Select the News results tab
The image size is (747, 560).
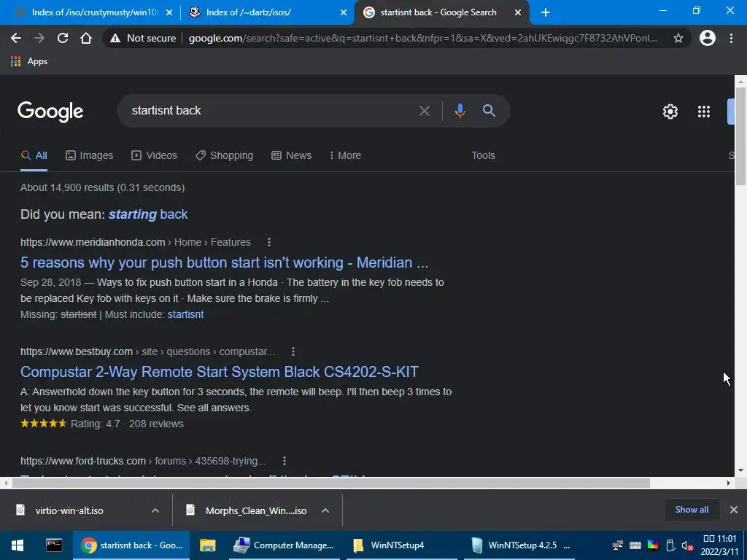(292, 155)
